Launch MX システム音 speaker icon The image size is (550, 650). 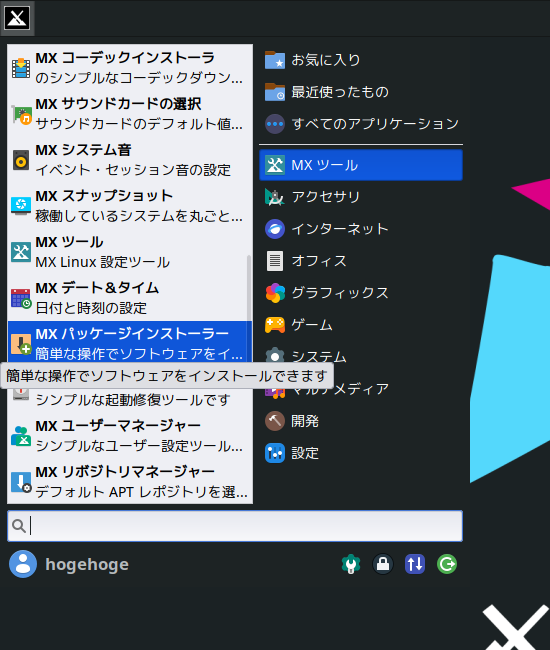[x=21, y=160]
